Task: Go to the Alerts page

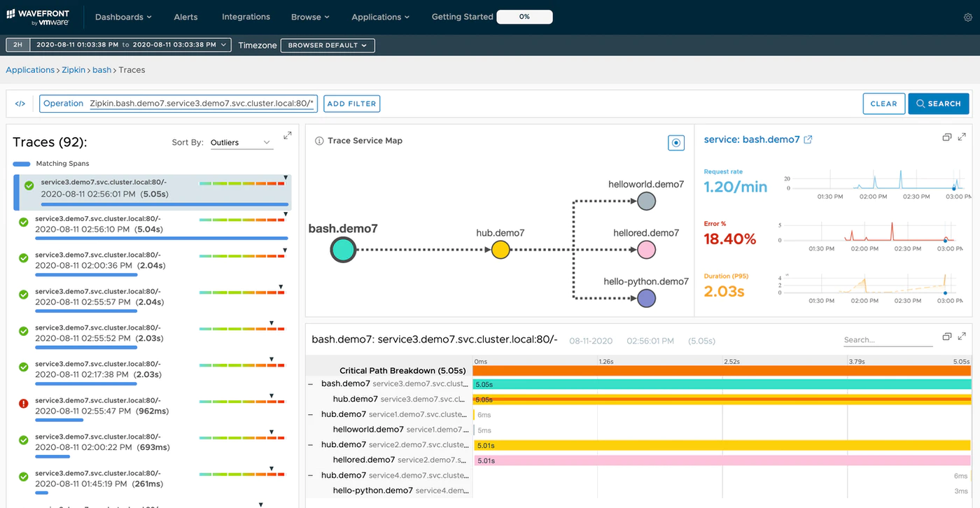Action: pos(185,17)
